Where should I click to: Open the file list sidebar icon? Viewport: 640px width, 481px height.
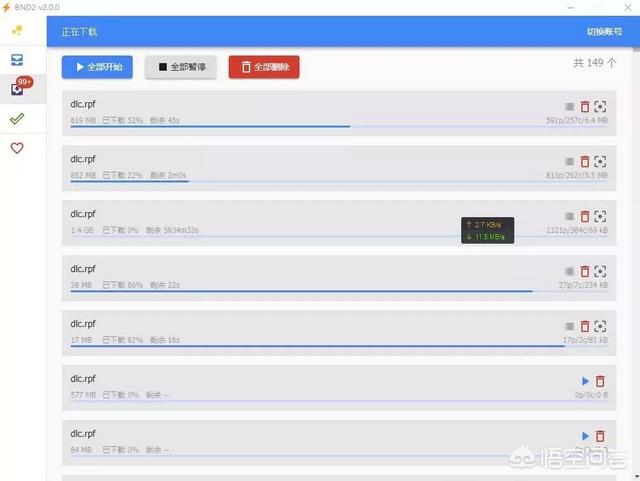pos(17,60)
